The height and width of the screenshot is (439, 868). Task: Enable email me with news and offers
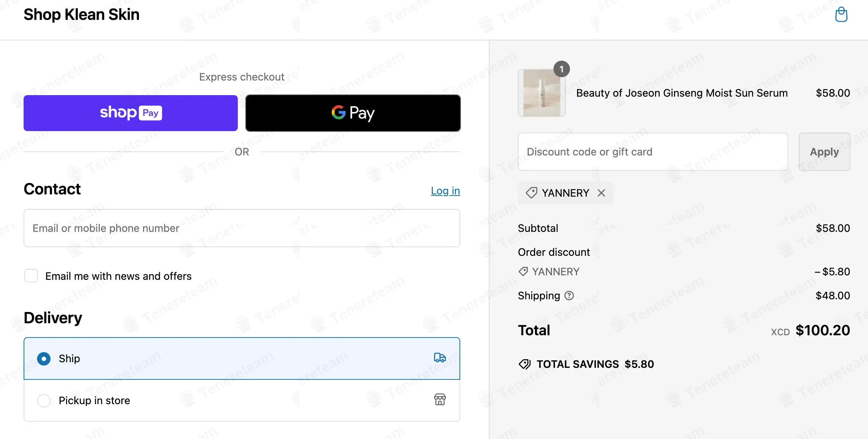pyautogui.click(x=31, y=276)
